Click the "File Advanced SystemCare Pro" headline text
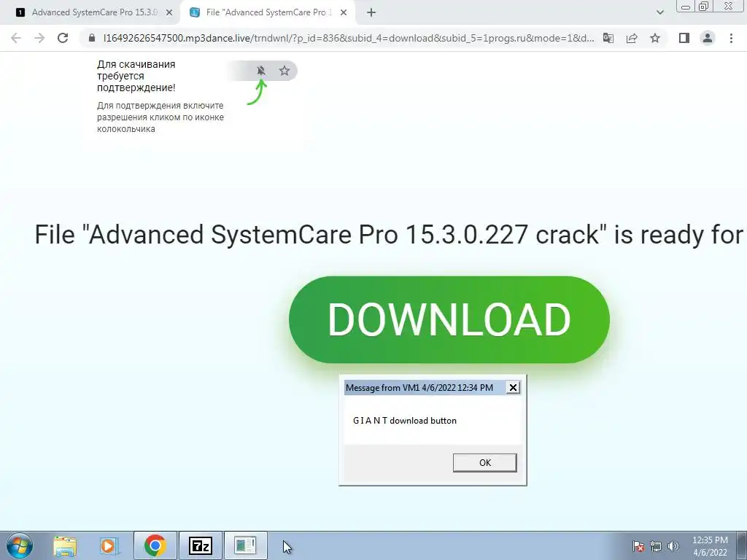 (x=389, y=235)
